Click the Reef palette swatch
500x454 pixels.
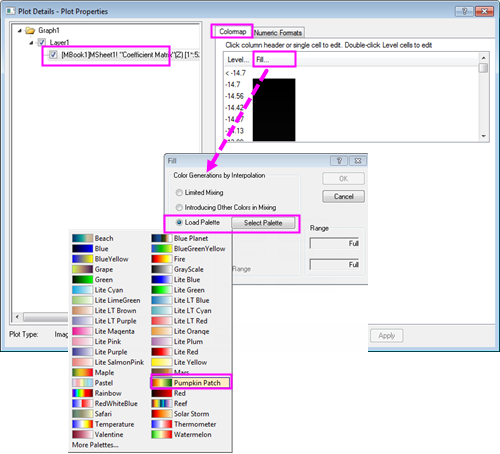click(162, 404)
